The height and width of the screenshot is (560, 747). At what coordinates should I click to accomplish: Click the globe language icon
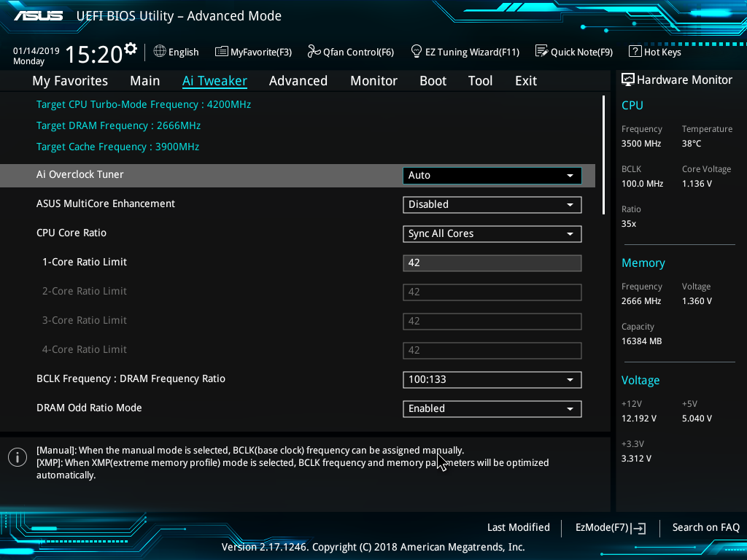160,52
